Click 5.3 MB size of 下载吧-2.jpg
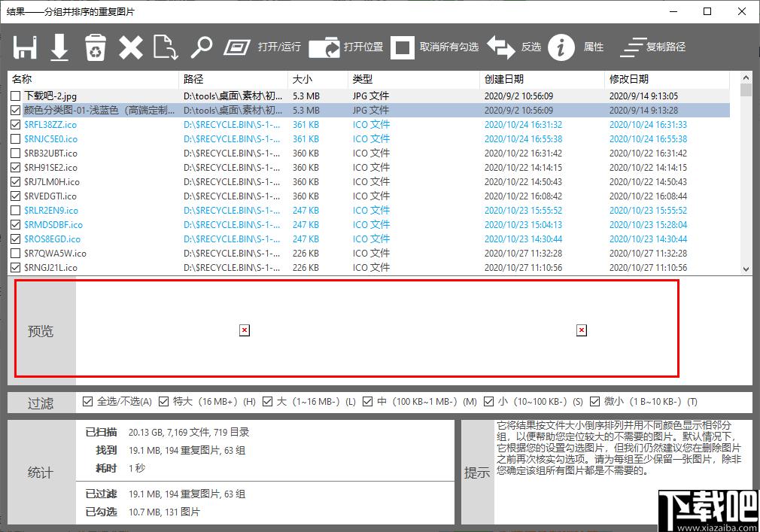This screenshot has width=760, height=532. point(306,96)
